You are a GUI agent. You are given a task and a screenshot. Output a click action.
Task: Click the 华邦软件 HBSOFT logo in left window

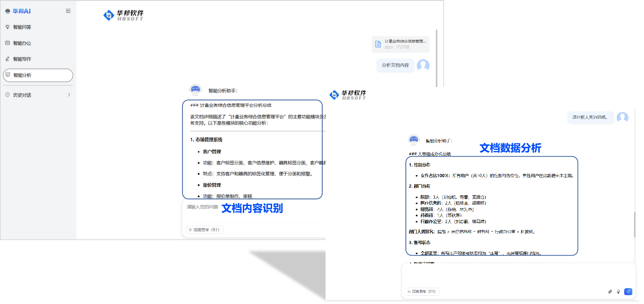tap(123, 15)
